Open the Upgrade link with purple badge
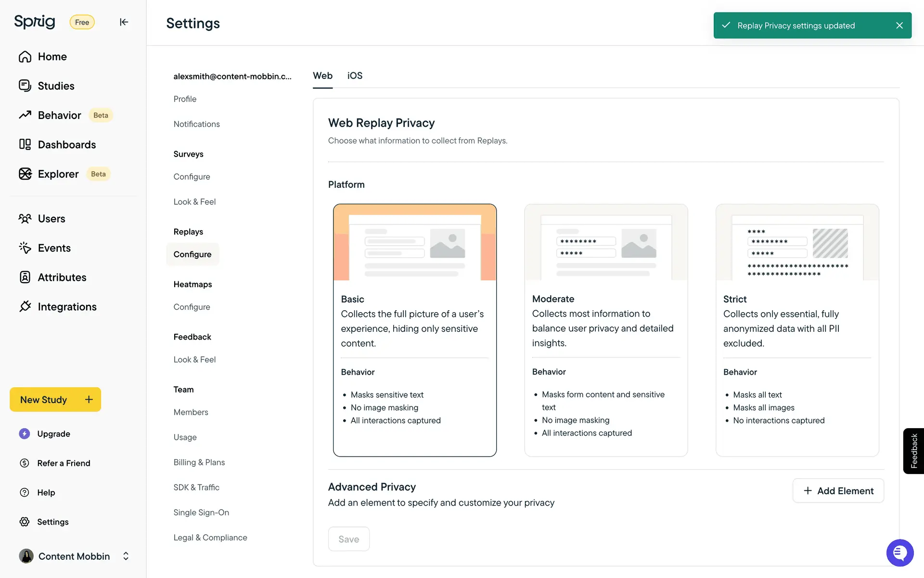 tap(53, 433)
